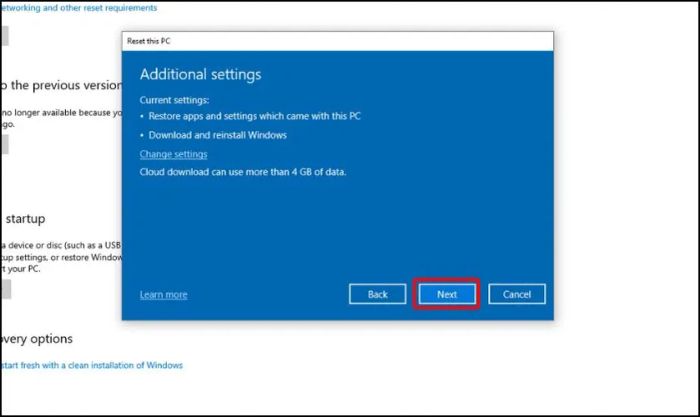Open the Change settings link
Screen dimensions: 700x417
pos(173,154)
